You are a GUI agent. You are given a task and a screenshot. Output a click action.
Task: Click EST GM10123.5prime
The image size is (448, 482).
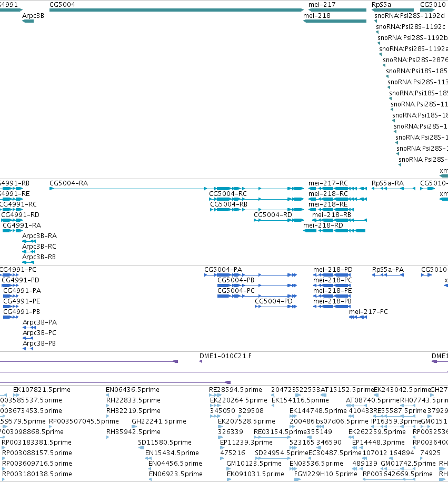tap(254, 463)
